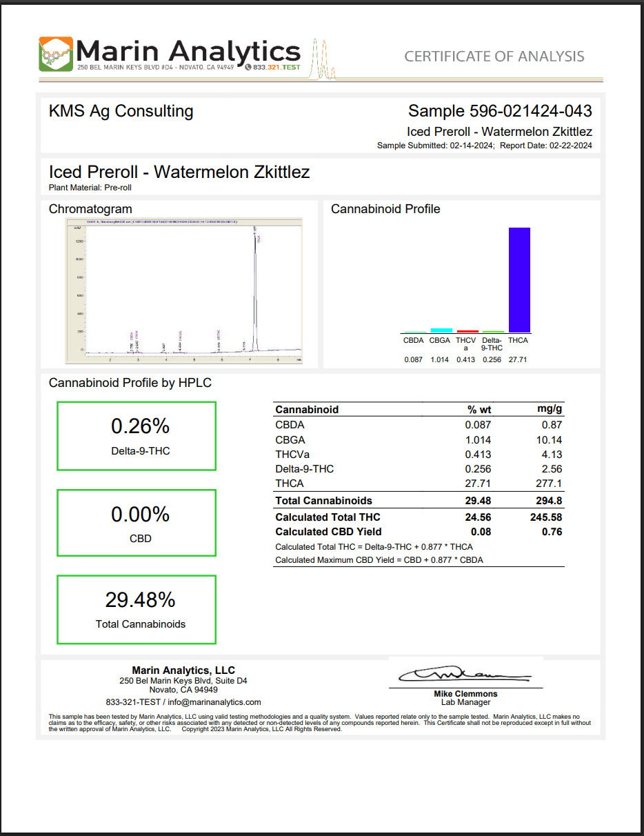This screenshot has height=836, width=644.
Task: Click the Lab Manager signature image
Action: pos(463,674)
